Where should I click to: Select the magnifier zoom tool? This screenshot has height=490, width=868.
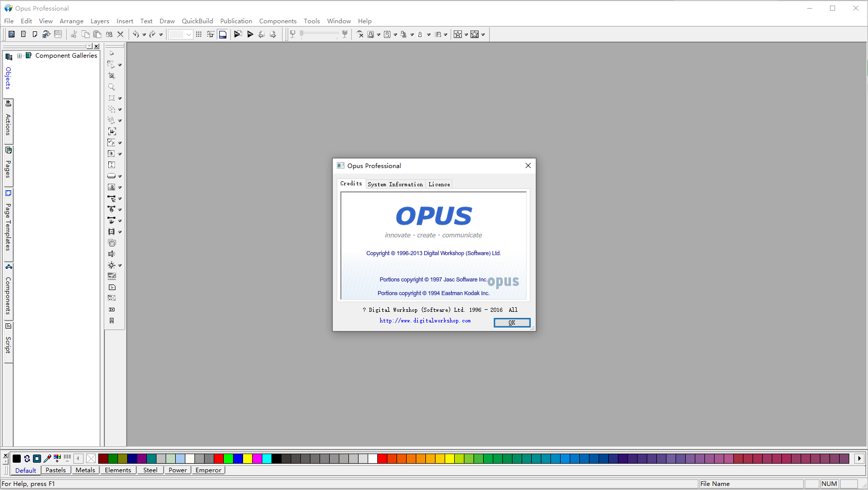(x=112, y=87)
